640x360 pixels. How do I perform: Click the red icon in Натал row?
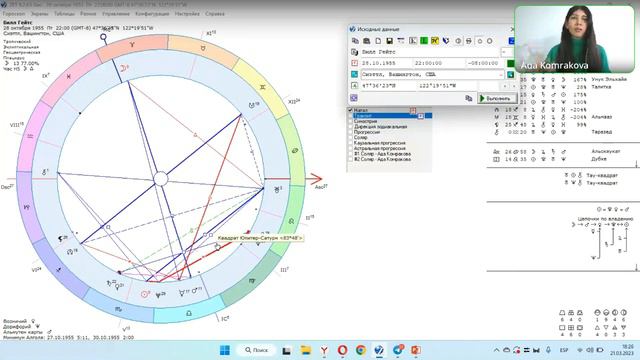point(413,110)
